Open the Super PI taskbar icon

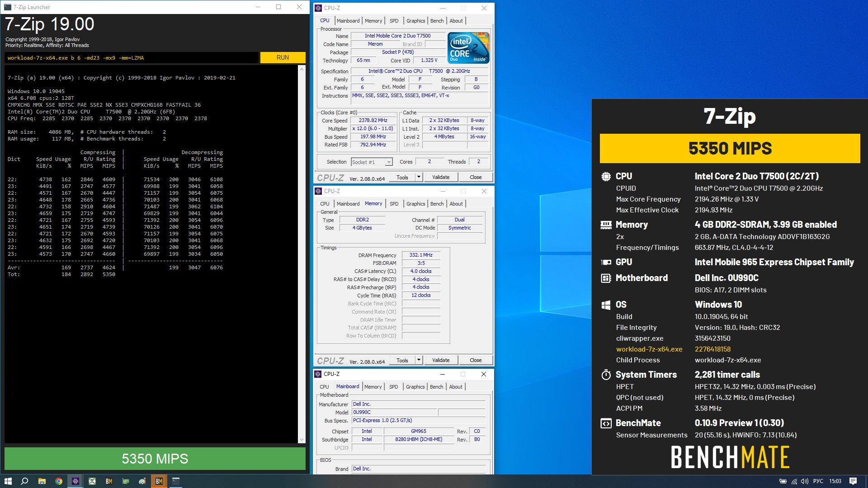[92, 481]
